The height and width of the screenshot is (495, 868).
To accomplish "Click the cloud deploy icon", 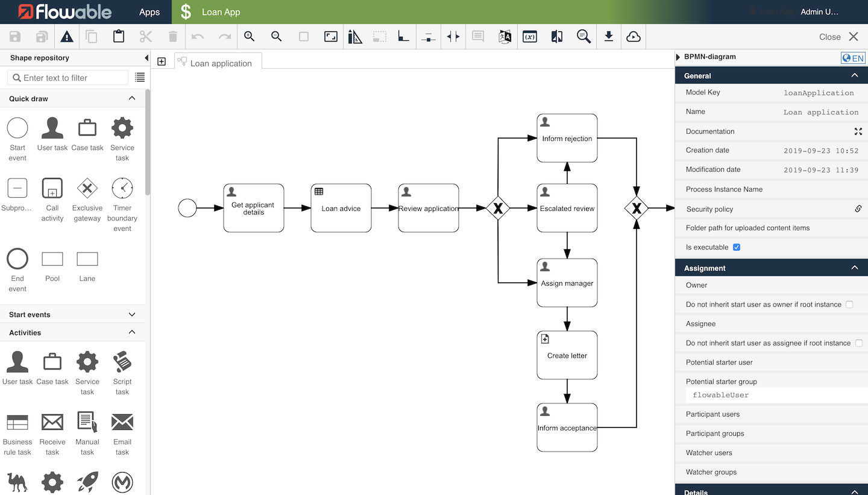I will 634,36.
